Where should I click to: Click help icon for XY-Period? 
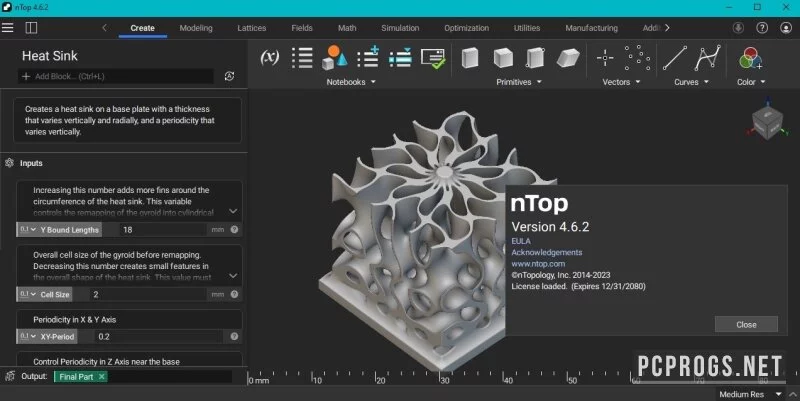234,336
